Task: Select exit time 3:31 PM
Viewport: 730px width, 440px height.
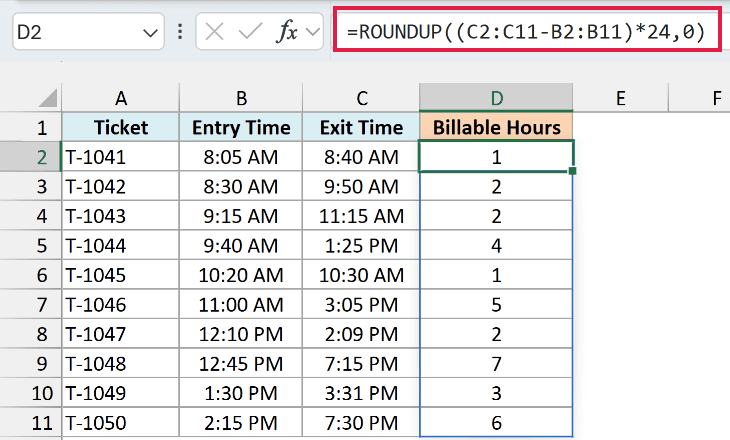Action: (x=361, y=393)
